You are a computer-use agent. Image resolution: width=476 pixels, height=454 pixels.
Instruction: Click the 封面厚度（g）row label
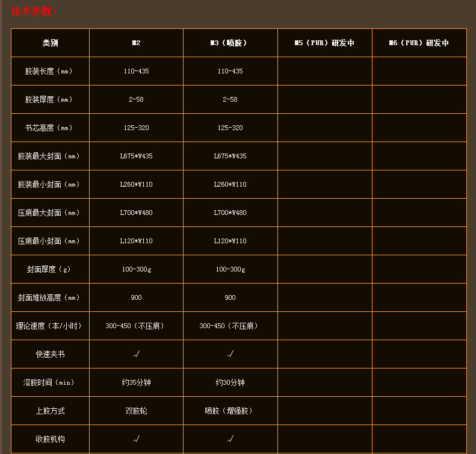tap(49, 269)
